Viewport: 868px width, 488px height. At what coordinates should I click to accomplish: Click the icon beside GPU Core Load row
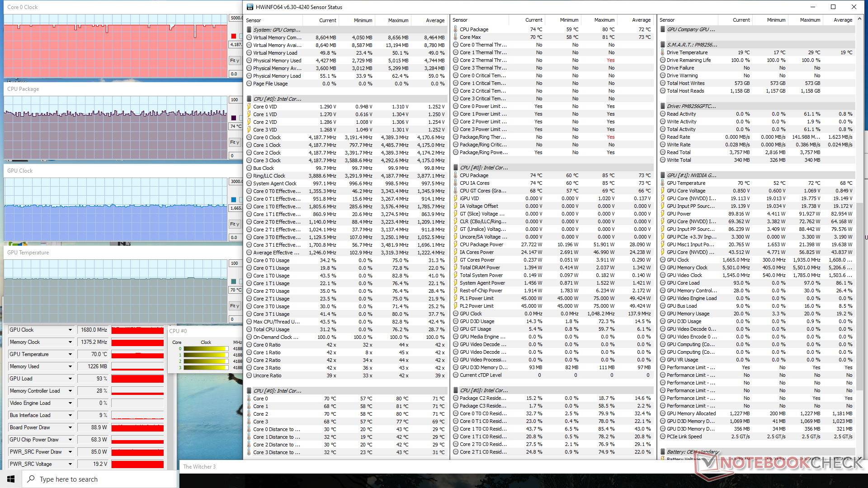[663, 283]
